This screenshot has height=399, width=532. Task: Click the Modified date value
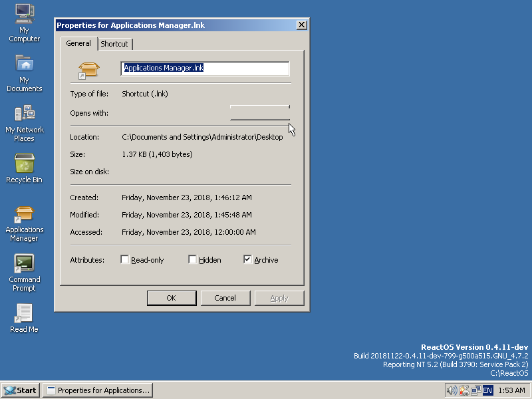click(187, 215)
